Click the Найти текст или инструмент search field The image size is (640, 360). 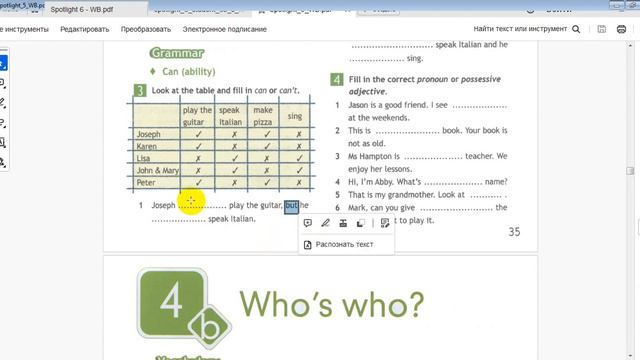[520, 29]
